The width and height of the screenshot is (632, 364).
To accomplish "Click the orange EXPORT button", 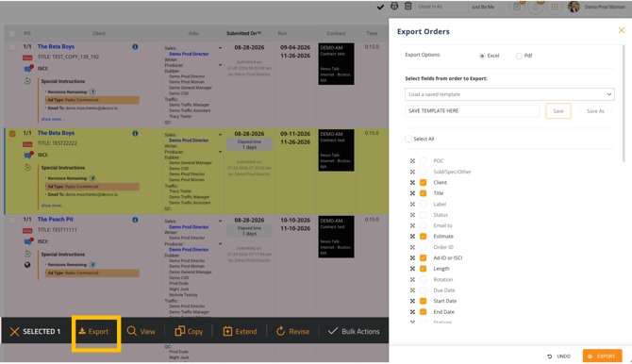I will pyautogui.click(x=602, y=356).
